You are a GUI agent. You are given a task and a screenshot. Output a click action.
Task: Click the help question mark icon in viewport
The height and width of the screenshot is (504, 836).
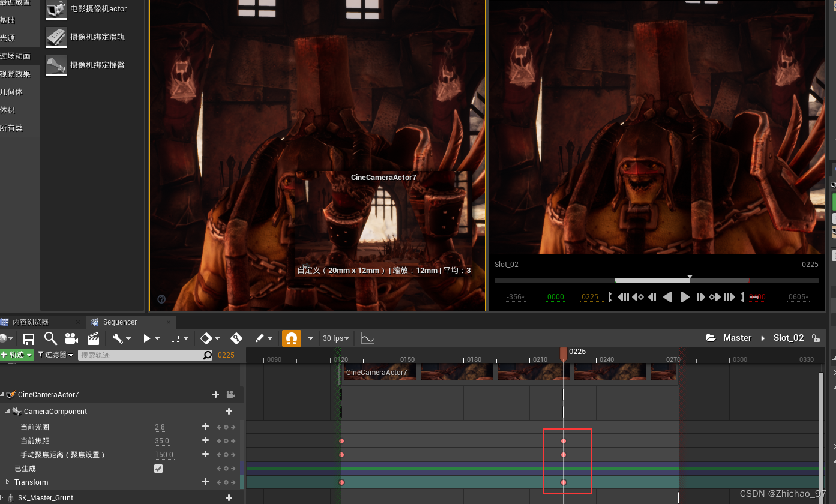click(161, 299)
